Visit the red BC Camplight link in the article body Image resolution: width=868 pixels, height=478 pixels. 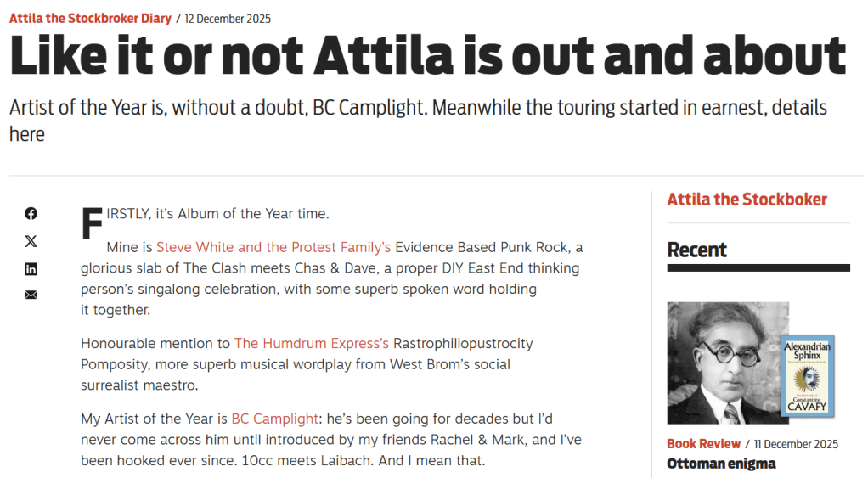(275, 419)
